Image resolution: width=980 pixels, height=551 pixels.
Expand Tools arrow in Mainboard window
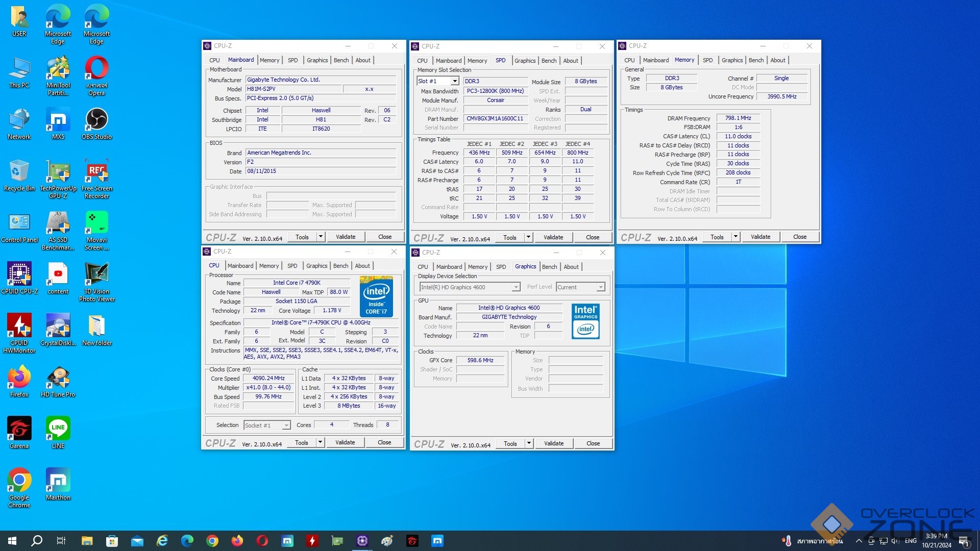coord(321,237)
